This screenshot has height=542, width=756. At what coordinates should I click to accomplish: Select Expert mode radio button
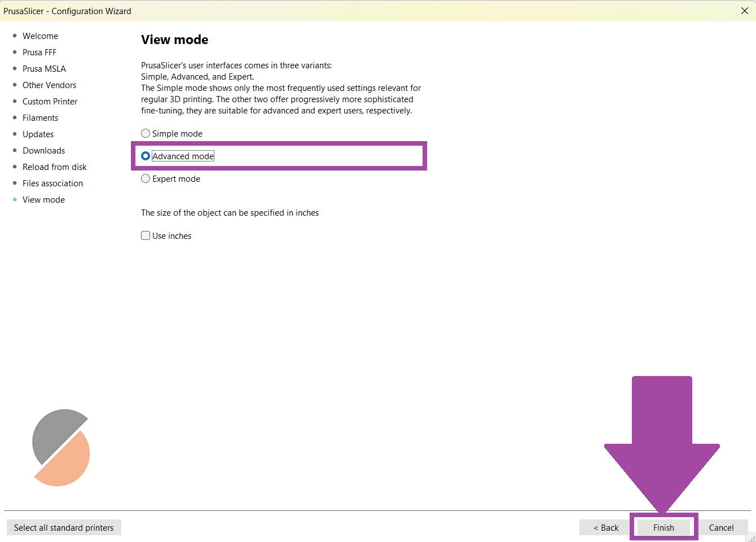[146, 179]
